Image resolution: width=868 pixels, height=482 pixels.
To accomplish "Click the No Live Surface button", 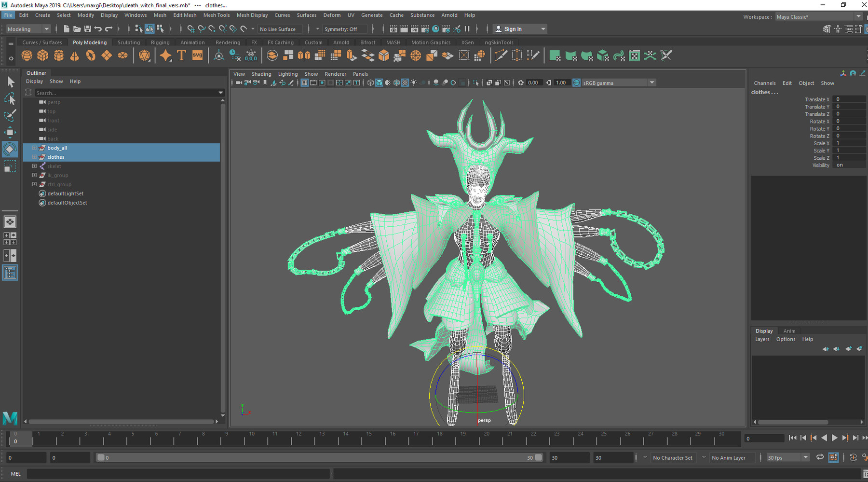I will tap(280, 29).
